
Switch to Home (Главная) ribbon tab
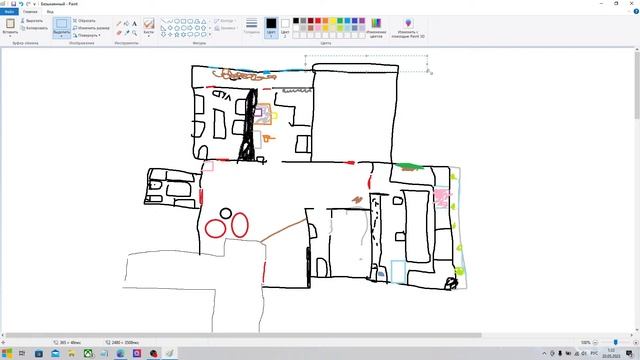(x=30, y=12)
